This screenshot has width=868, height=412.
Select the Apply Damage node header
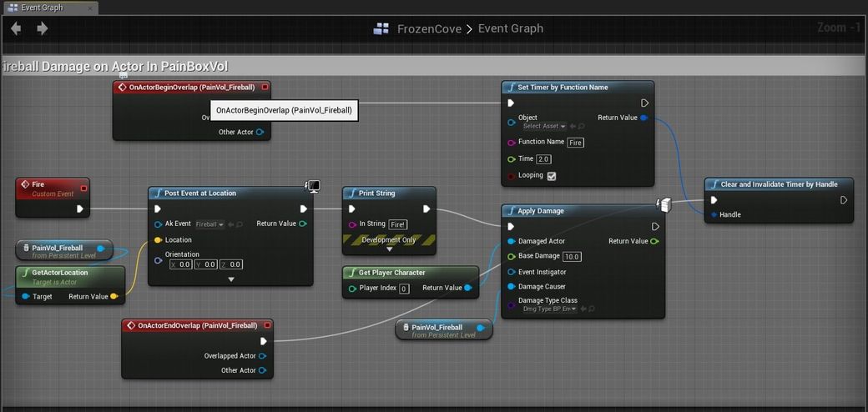[583, 211]
